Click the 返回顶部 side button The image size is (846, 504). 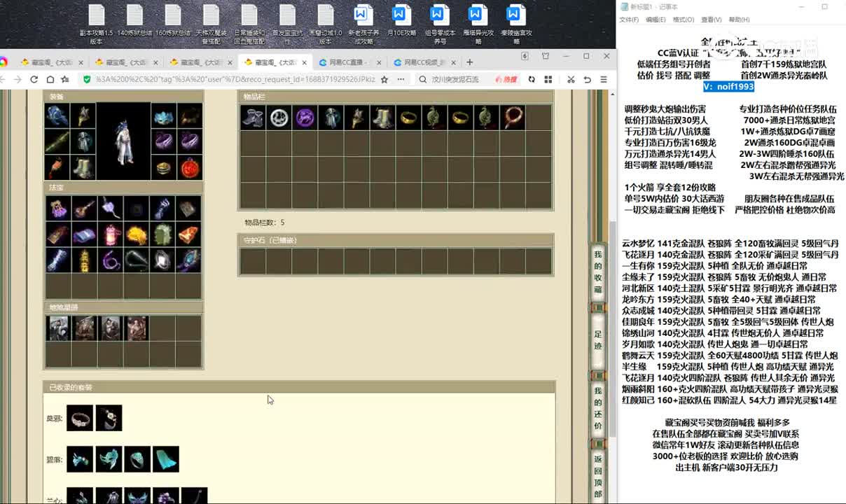point(597,477)
